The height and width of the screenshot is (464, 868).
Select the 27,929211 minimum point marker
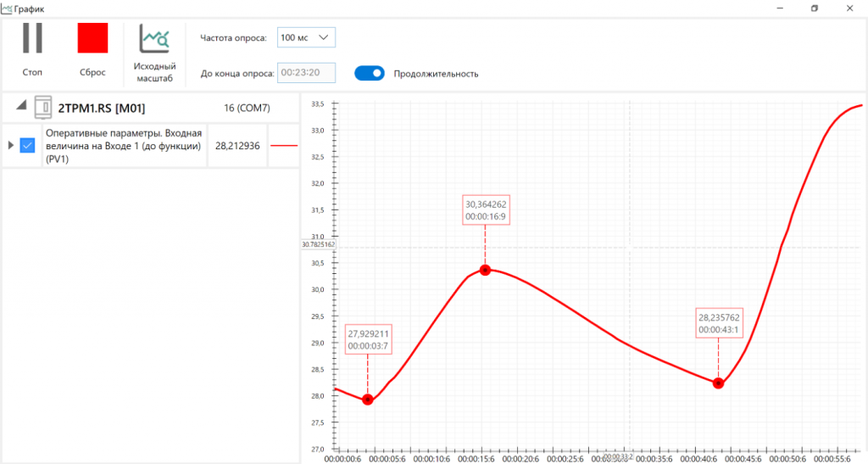(368, 400)
